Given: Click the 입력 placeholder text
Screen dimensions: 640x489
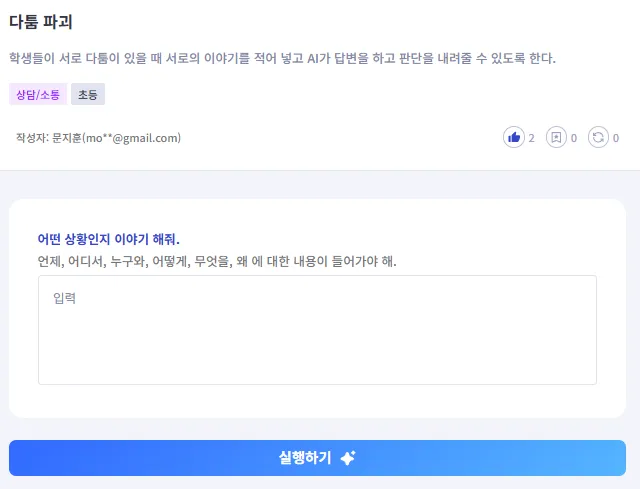Looking at the screenshot, I should point(64,297).
